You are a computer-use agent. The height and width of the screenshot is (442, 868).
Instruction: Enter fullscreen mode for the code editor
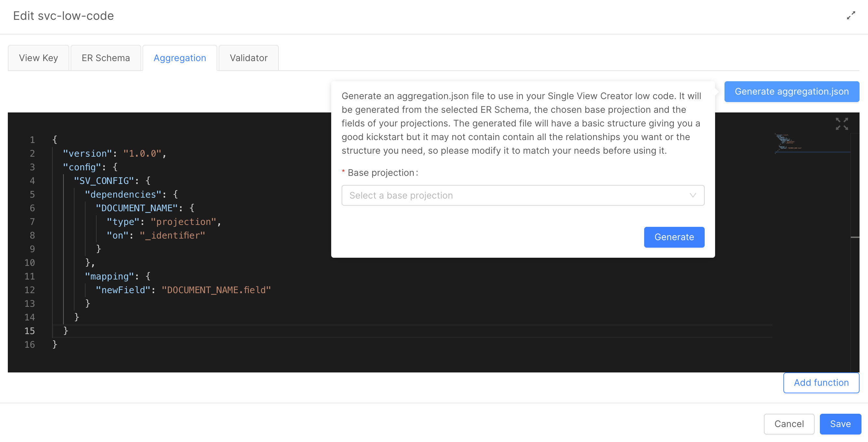coord(842,124)
